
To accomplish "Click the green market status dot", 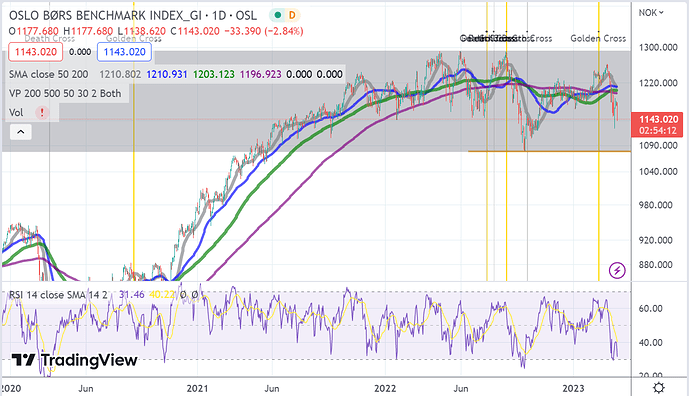I will [x=278, y=15].
